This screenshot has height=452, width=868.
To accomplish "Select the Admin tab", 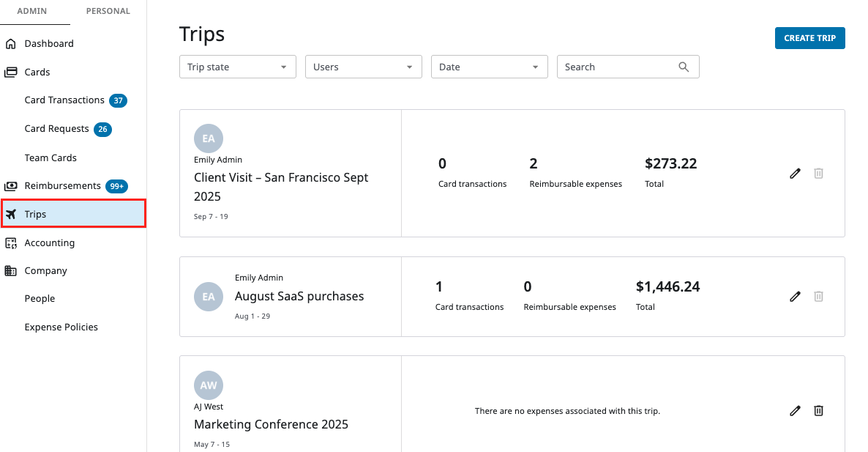I will [32, 12].
